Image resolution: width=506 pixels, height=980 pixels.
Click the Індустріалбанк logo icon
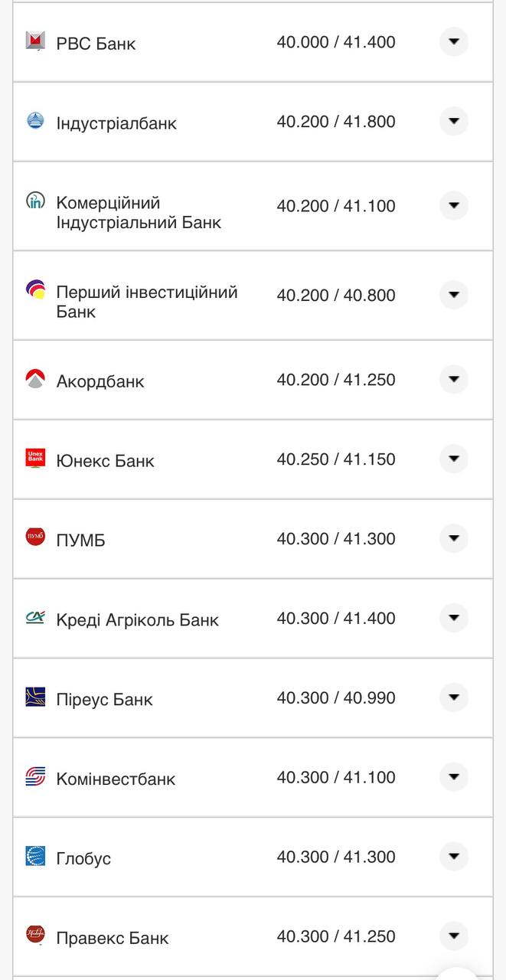coord(34,122)
